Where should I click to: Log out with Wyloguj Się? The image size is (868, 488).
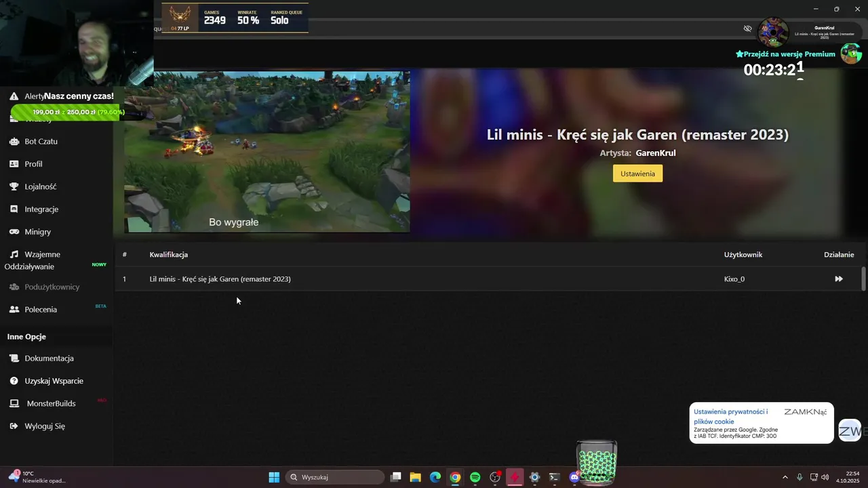pyautogui.click(x=45, y=426)
